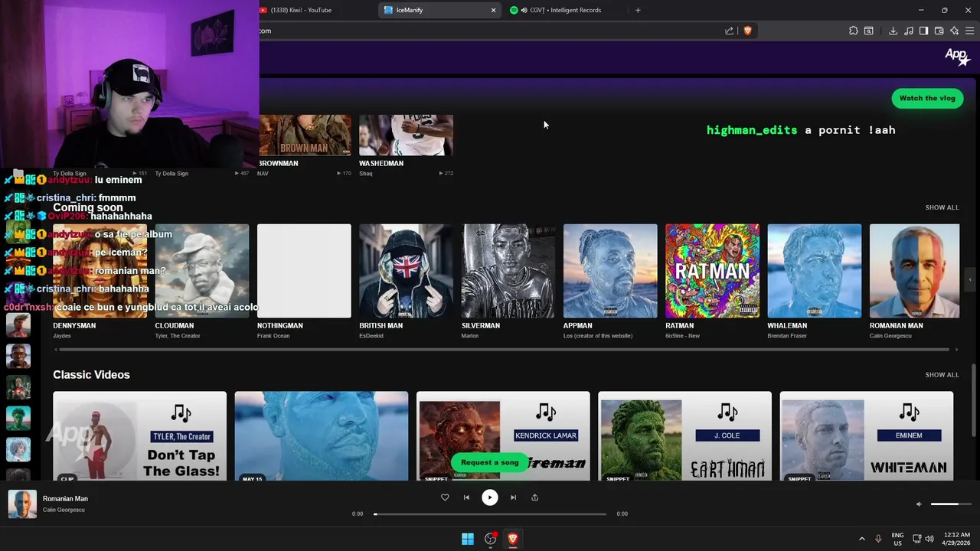Click Show All for Classic Videos
980x551 pixels.
(x=942, y=375)
